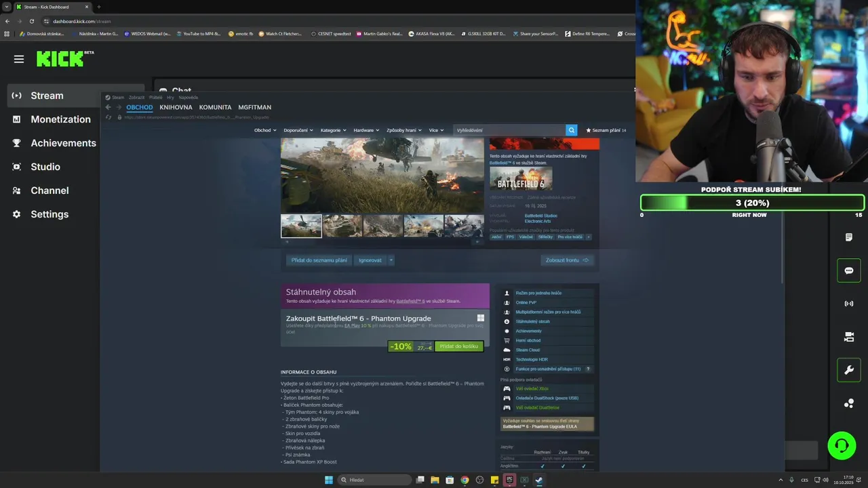868x488 pixels.
Task: Expand the Hardware dropdown
Action: point(366,130)
